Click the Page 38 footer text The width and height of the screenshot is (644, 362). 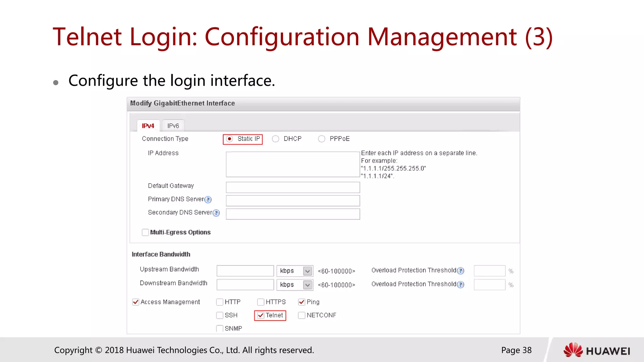pos(516,350)
